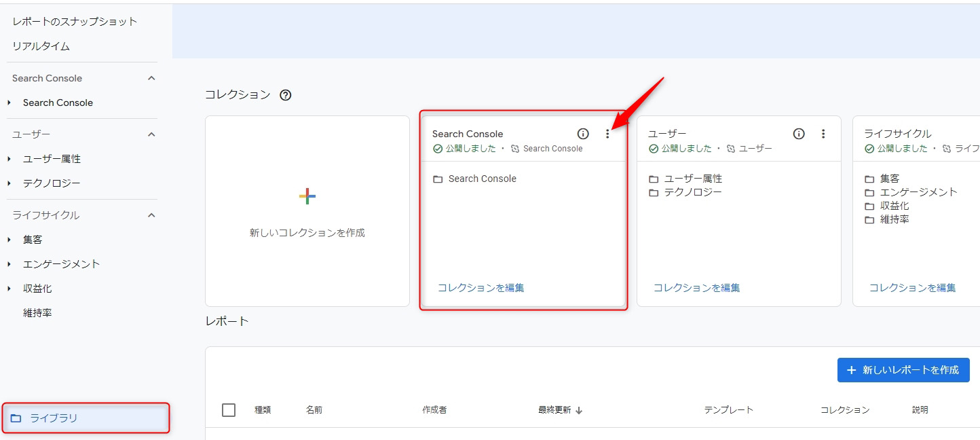Click コレクションを編集 on ライフサイクル card
The width and height of the screenshot is (980, 440).
[x=912, y=288]
